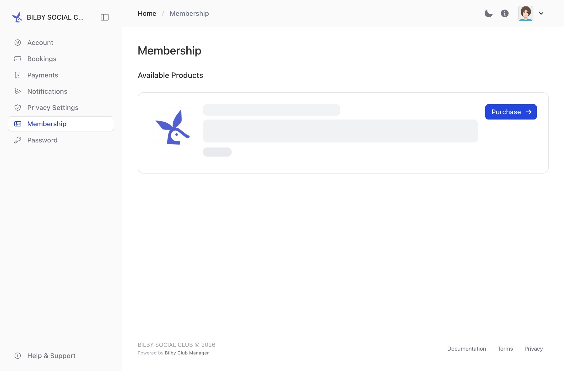This screenshot has width=564, height=392.
Task: Click the Password key icon
Action: click(18, 140)
